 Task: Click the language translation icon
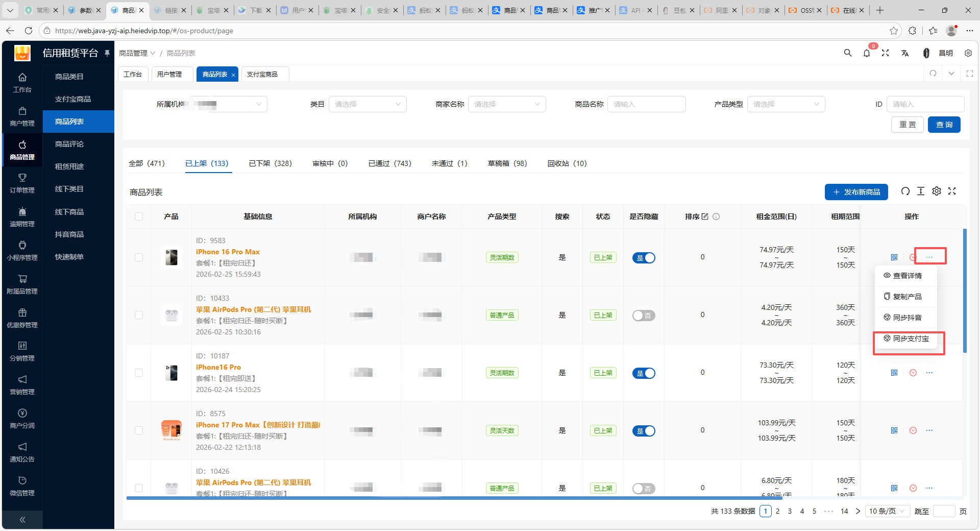[905, 53]
